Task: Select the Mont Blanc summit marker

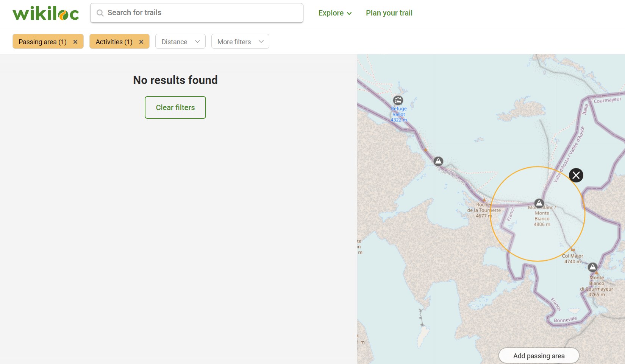Action: click(x=539, y=203)
